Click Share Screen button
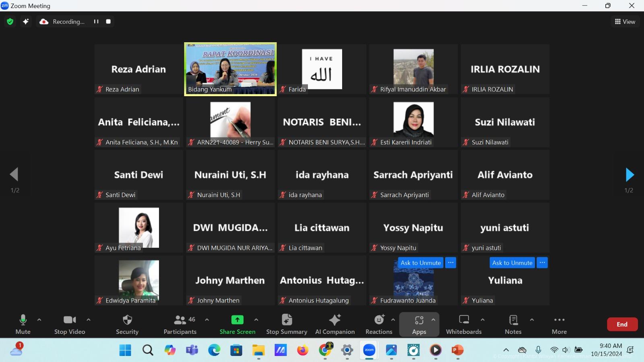This screenshot has height=362, width=644. coord(237,325)
